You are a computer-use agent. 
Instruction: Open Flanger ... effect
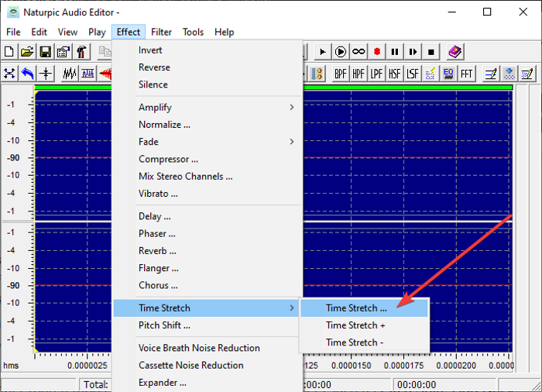208,268
